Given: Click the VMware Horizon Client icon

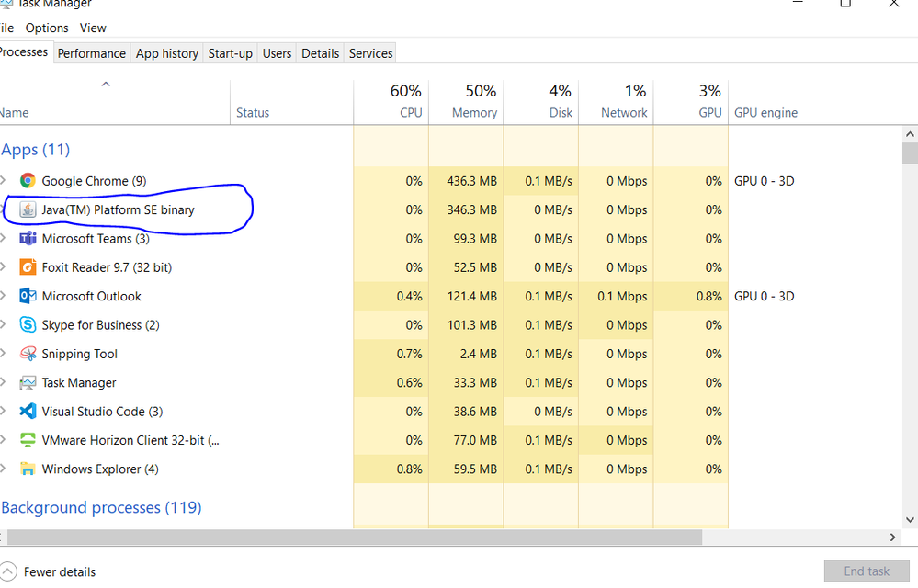Looking at the screenshot, I should pos(28,440).
